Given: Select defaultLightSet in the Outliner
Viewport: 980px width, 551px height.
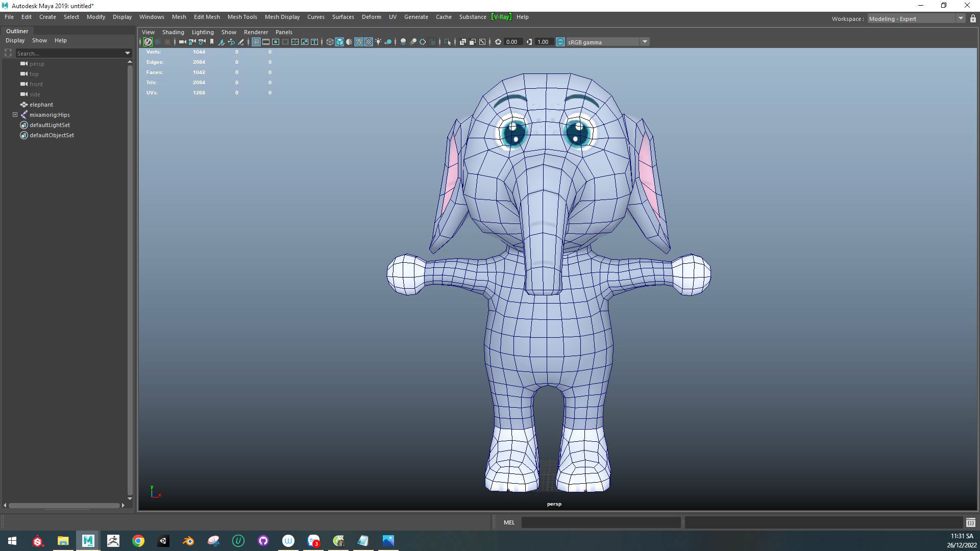Looking at the screenshot, I should 50,125.
